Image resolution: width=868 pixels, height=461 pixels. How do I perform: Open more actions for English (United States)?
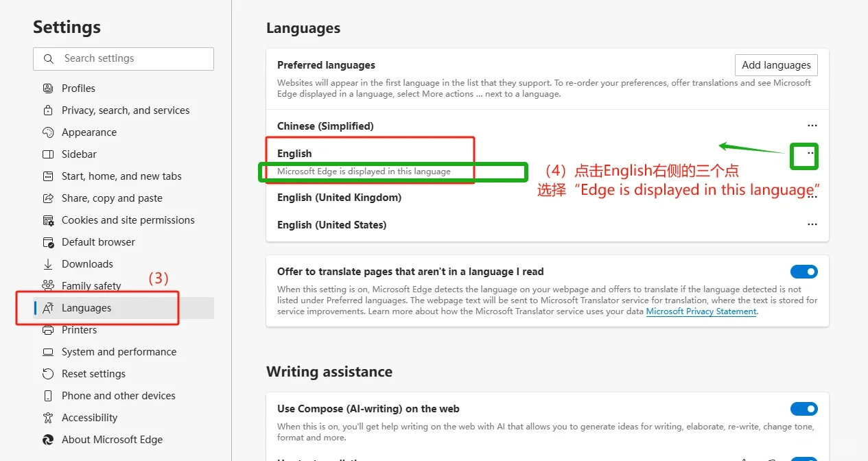812,224
